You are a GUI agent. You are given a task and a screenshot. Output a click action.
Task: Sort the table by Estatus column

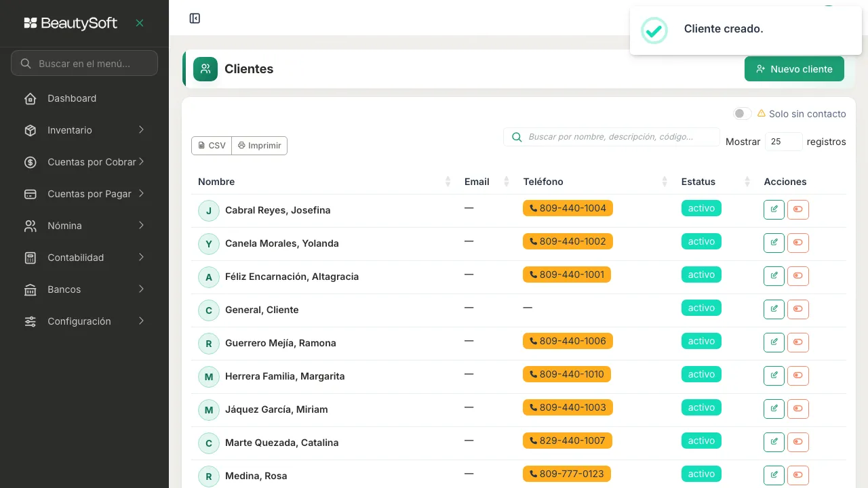(x=716, y=182)
